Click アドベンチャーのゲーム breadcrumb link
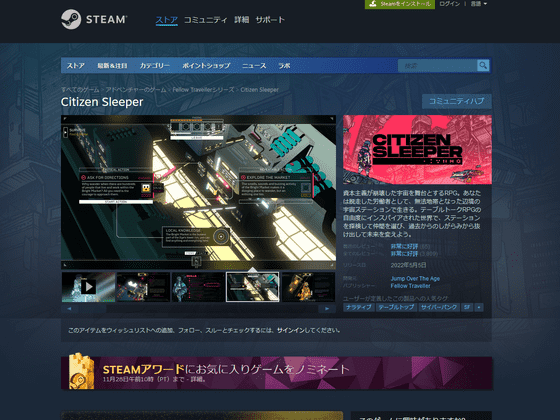This screenshot has width=560, height=420. point(136,90)
